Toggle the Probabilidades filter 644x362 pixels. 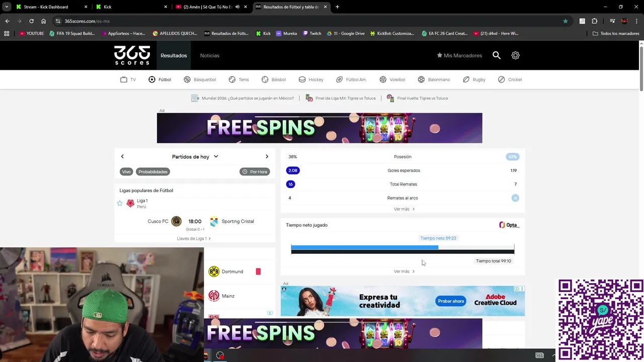click(x=153, y=171)
